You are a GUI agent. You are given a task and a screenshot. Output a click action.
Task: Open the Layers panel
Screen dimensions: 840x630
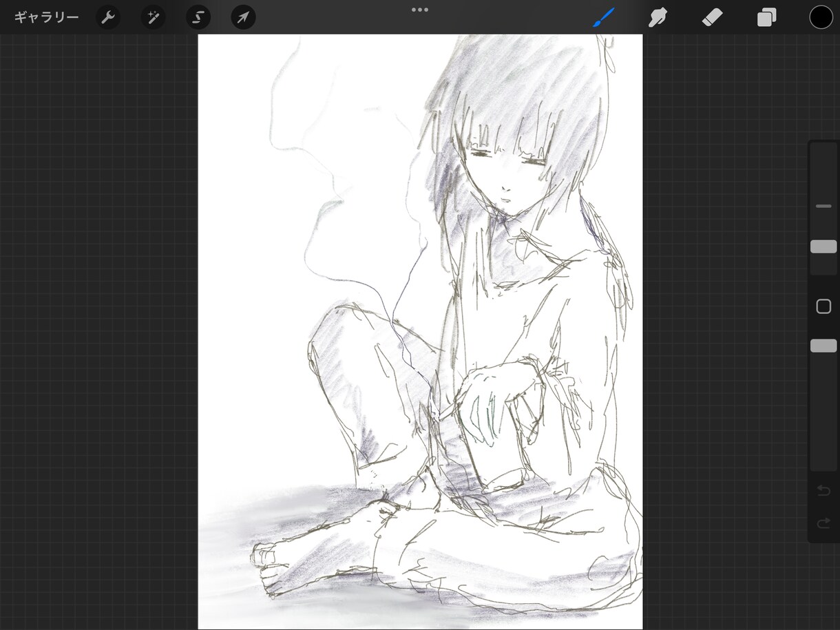pyautogui.click(x=766, y=17)
